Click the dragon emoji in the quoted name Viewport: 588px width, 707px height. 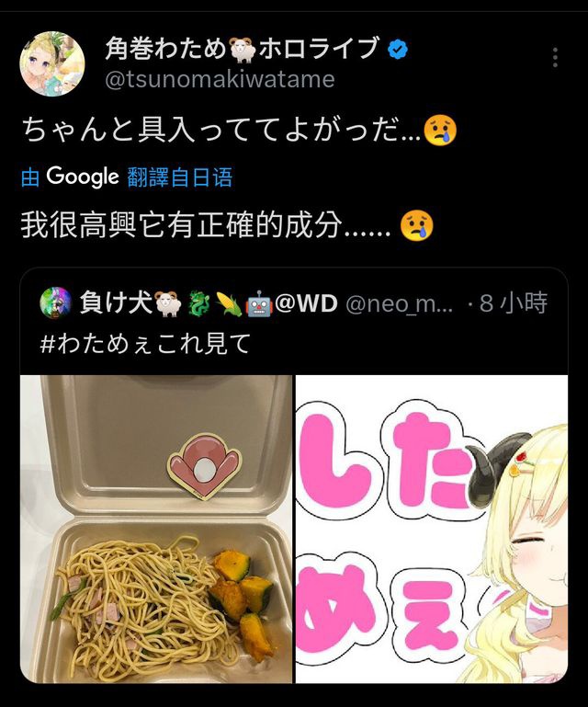coord(198,303)
